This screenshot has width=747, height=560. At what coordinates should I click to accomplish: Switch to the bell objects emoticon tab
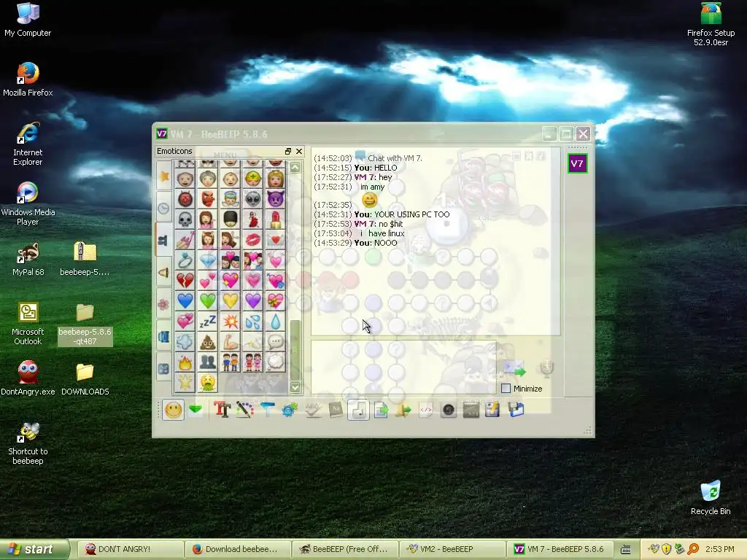[x=163, y=273]
